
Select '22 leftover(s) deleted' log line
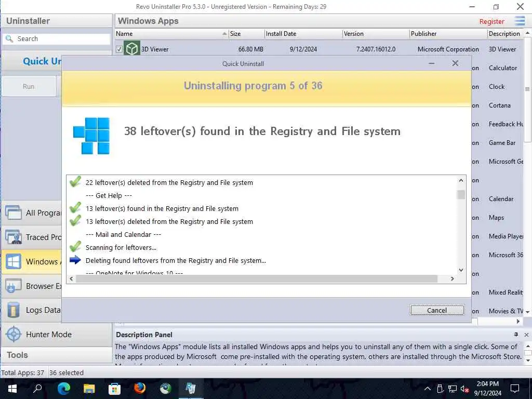(x=169, y=182)
